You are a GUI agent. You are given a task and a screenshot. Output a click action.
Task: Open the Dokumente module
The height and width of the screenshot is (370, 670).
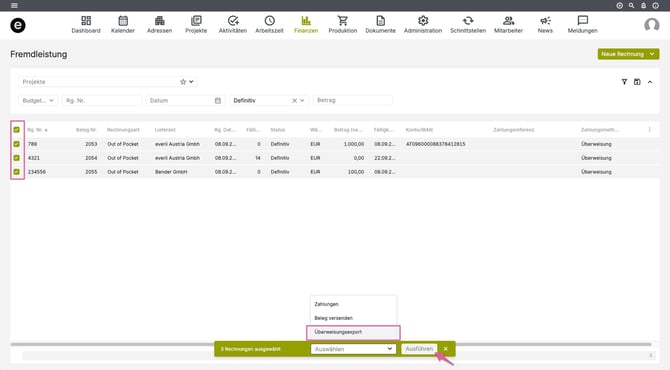point(380,25)
